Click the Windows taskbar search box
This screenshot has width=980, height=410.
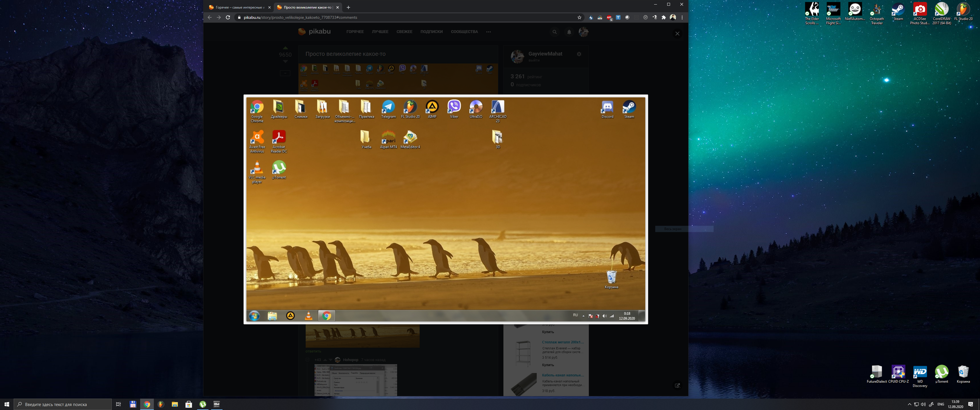[x=63, y=404]
